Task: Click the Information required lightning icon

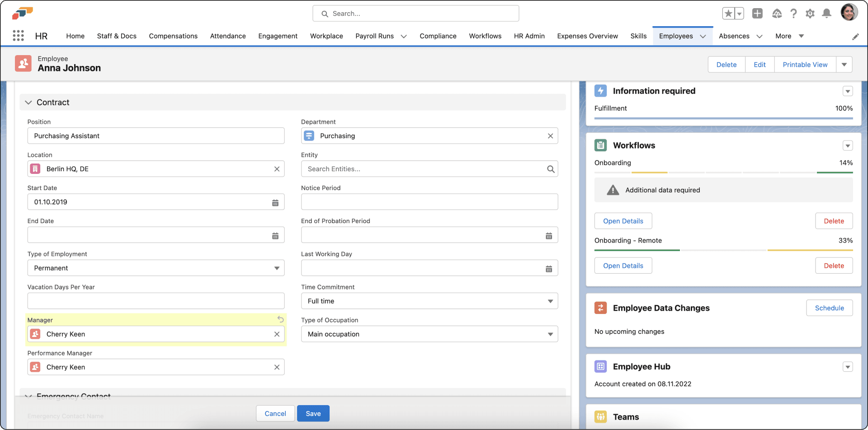Action: coord(600,91)
